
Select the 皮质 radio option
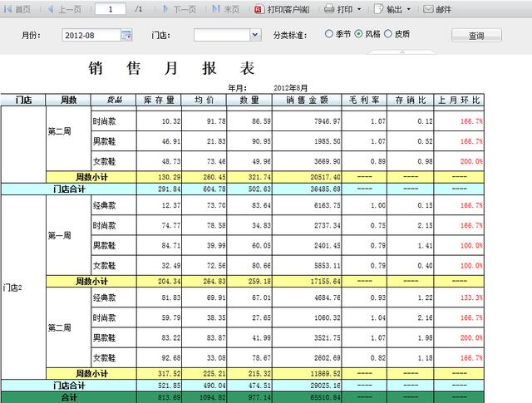tap(388, 33)
